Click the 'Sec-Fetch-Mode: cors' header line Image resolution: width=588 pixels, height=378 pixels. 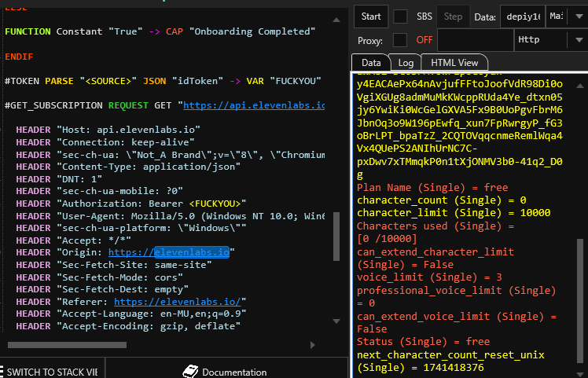pos(99,277)
